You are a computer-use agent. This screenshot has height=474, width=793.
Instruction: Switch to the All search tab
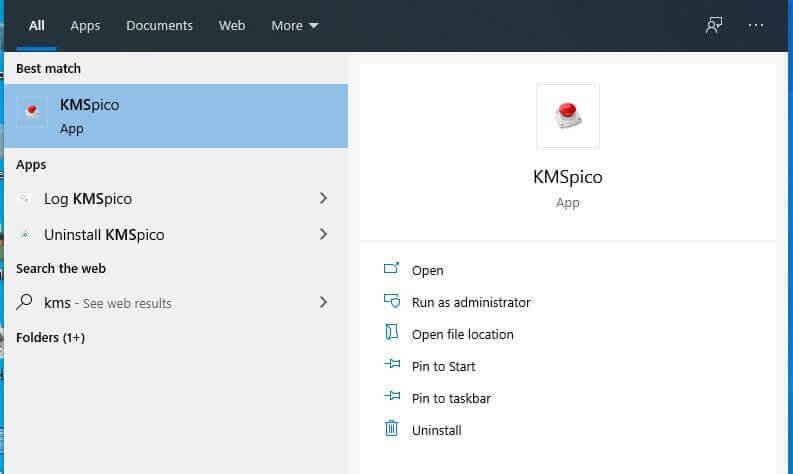[36, 25]
